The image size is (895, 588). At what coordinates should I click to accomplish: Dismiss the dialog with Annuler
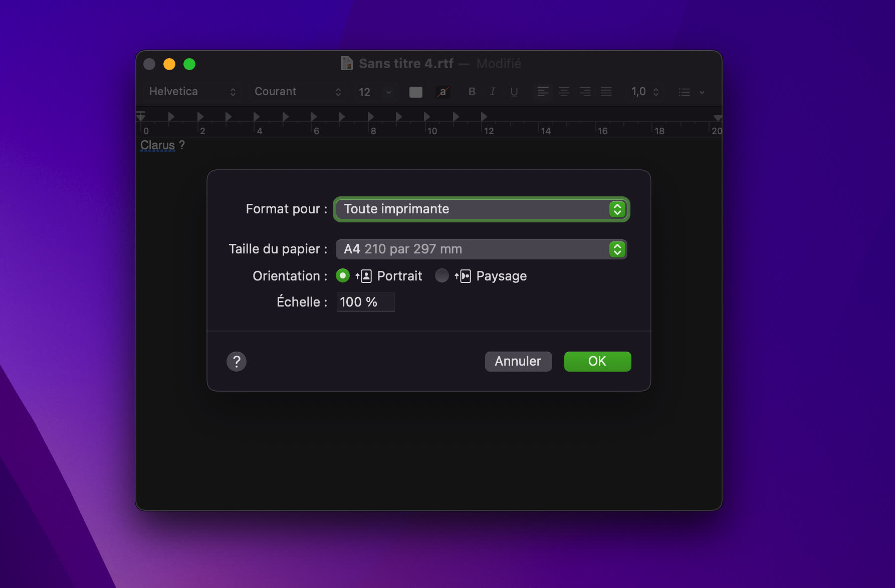tap(518, 361)
